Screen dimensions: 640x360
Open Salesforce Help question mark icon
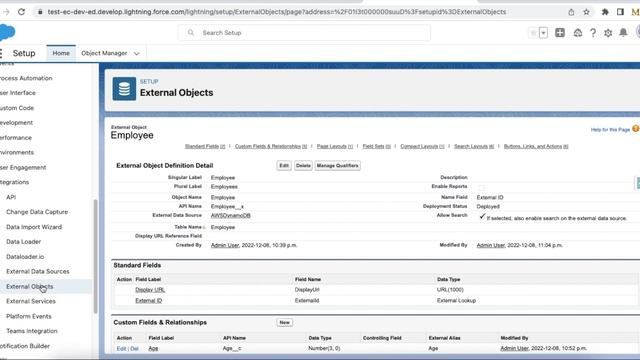click(593, 33)
